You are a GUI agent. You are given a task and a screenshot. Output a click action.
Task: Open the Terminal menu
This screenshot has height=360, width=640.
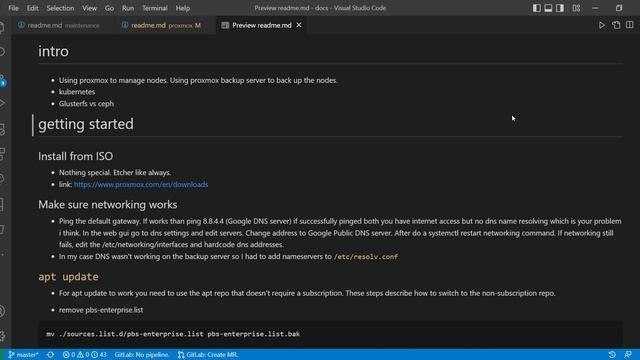pyautogui.click(x=155, y=8)
